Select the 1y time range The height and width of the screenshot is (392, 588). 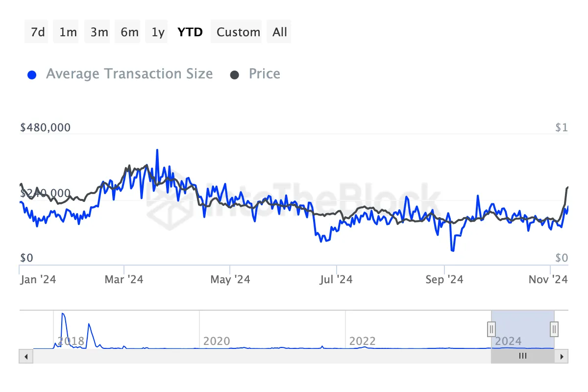pyautogui.click(x=156, y=31)
